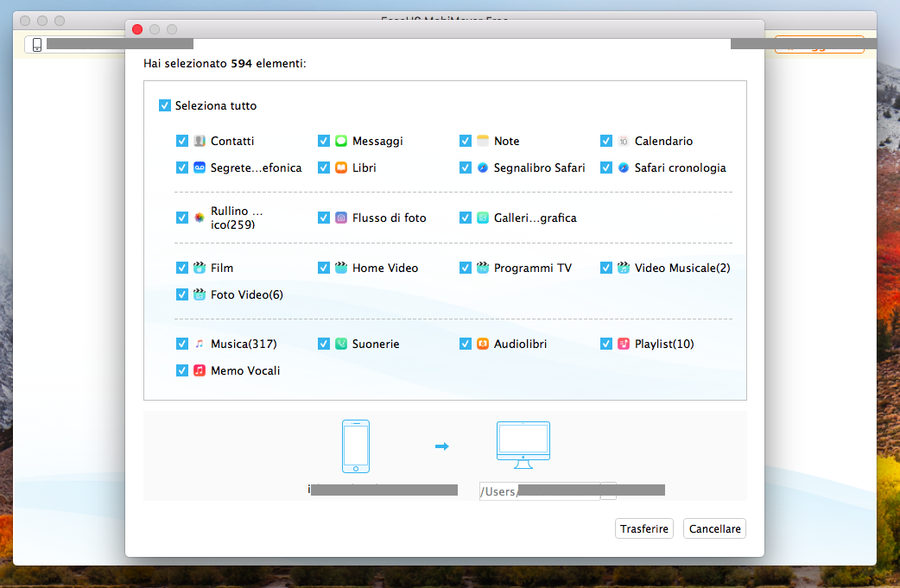Click the Flusso di foto icon
This screenshot has width=900, height=588.
[x=341, y=218]
